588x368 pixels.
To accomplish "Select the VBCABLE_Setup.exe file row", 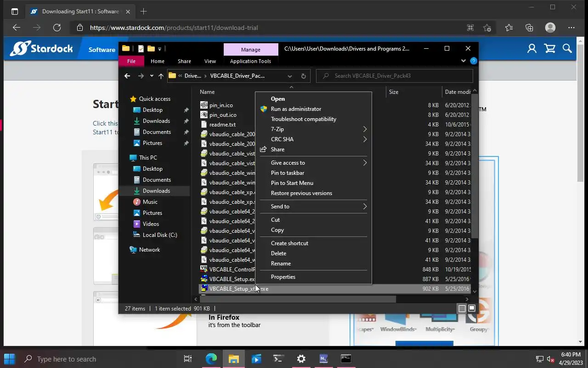I will (x=335, y=279).
